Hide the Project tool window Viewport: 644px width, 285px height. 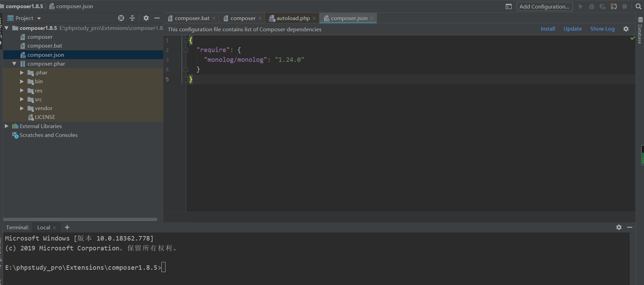click(x=157, y=18)
